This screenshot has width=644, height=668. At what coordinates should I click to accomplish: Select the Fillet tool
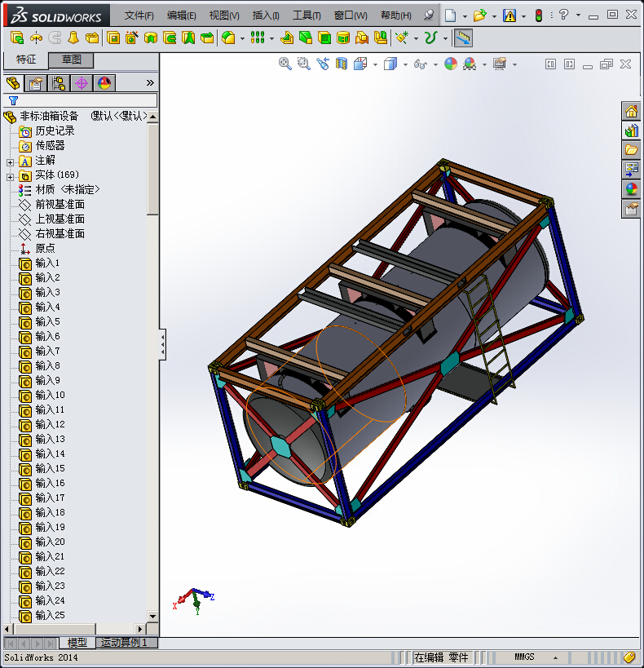coord(228,38)
